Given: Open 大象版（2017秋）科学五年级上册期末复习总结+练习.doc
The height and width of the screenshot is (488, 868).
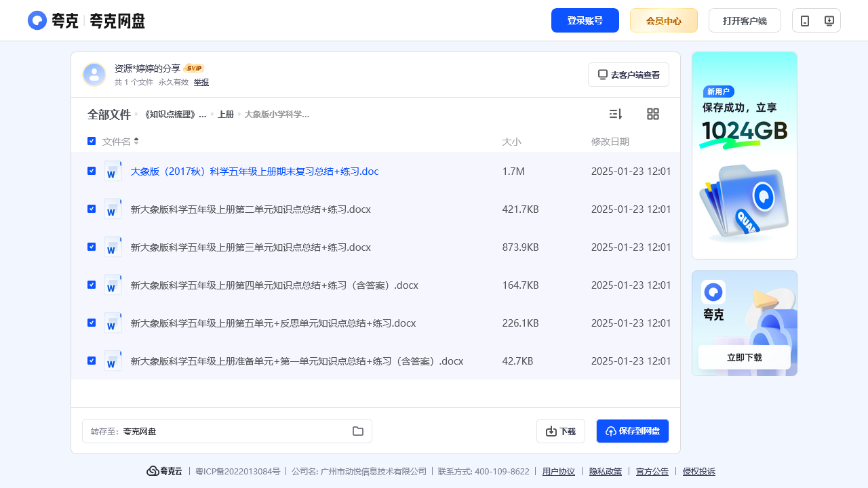Looking at the screenshot, I should click(254, 171).
